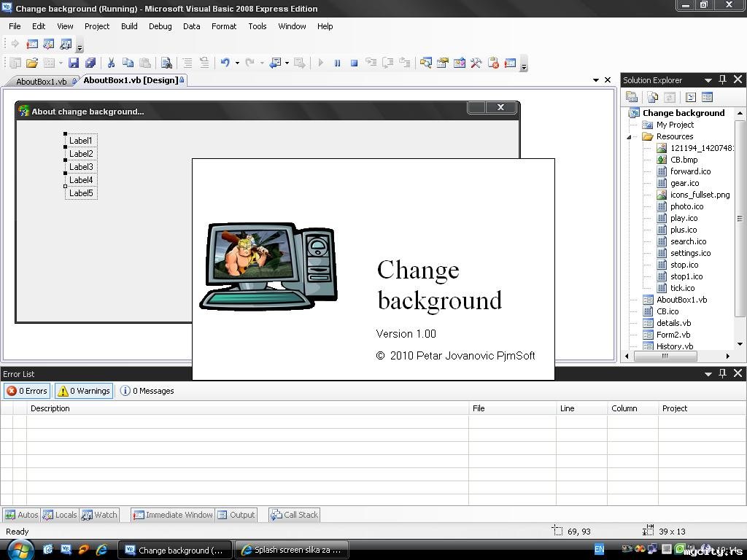The height and width of the screenshot is (560, 747).
Task: Select gear.ico in Solution Explorer
Action: [x=684, y=183]
